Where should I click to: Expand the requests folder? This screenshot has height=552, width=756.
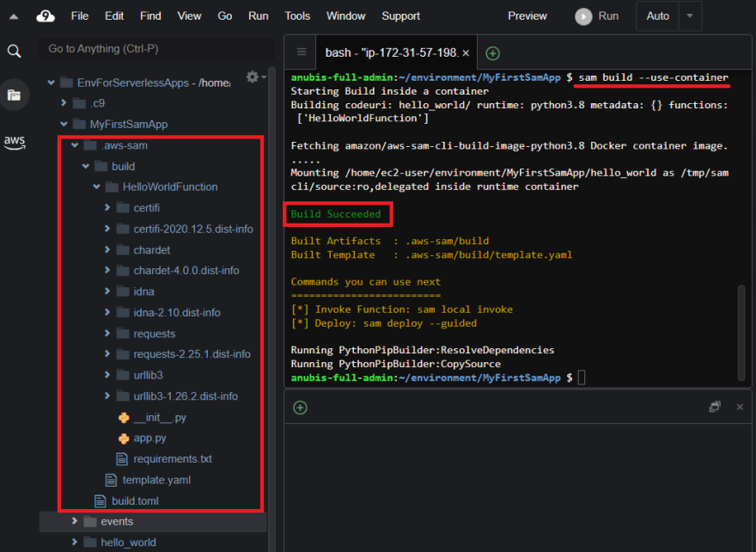click(x=107, y=333)
